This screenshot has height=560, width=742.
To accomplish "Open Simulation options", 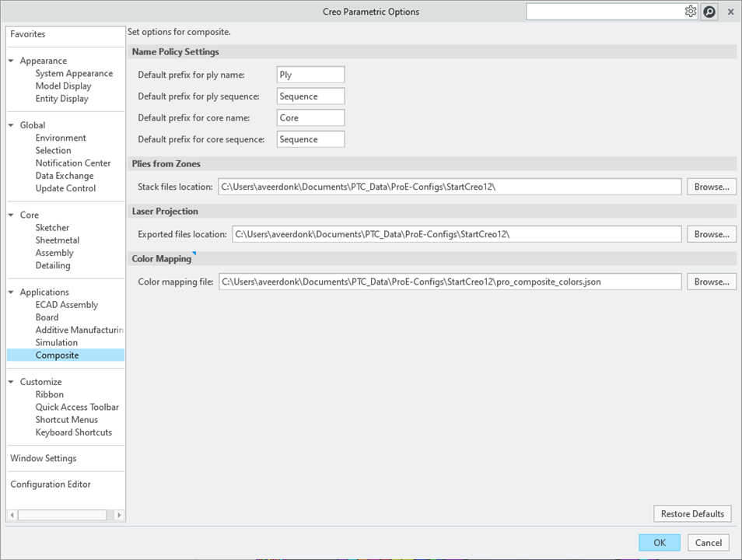I will tap(56, 342).
